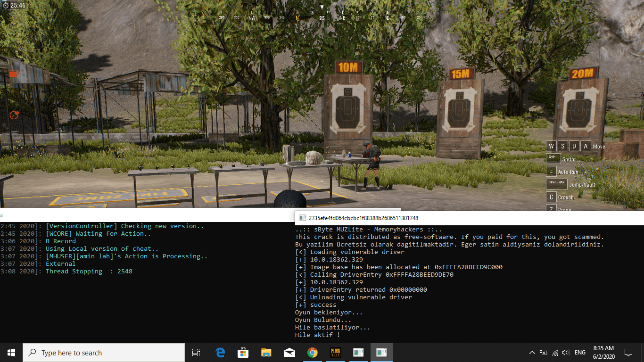The image size is (644, 362).
Task: Click 'DriverEntry returned 0x00000000' line
Action: 361,289
